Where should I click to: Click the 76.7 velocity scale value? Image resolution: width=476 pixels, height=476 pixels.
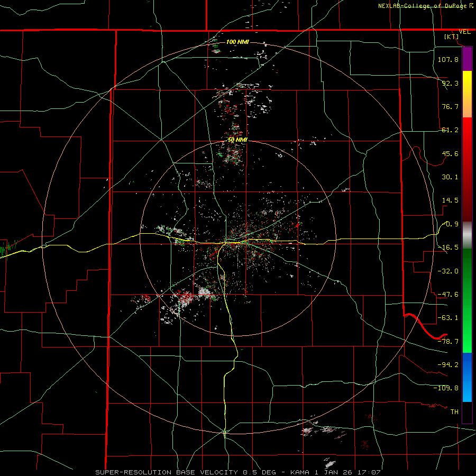[x=450, y=106]
